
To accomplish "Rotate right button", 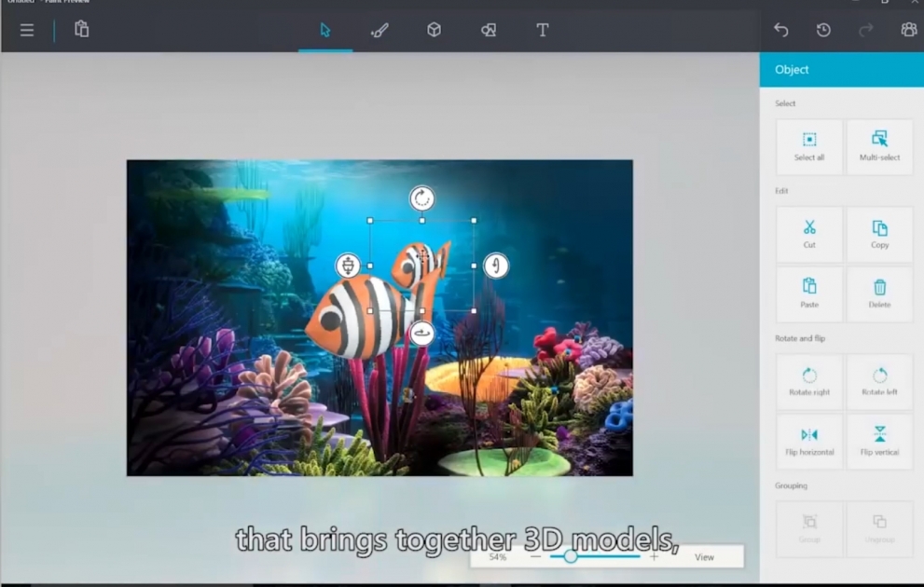I will (x=809, y=381).
